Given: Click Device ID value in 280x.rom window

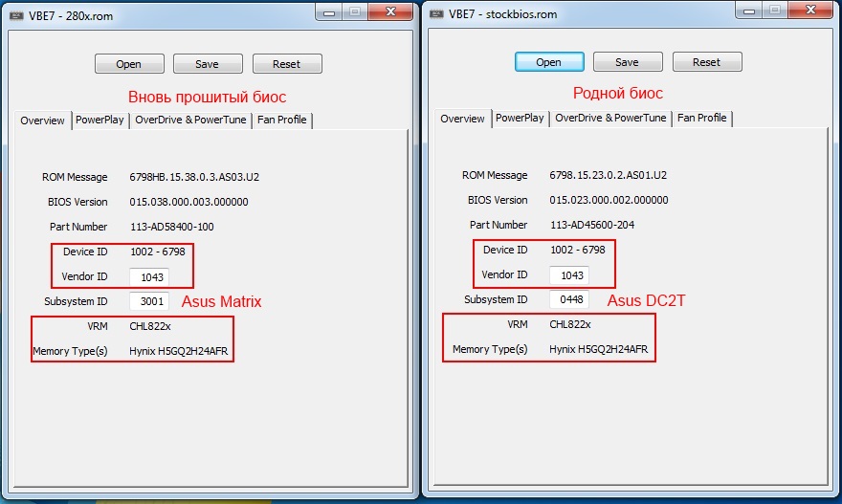Looking at the screenshot, I should click(x=158, y=252).
